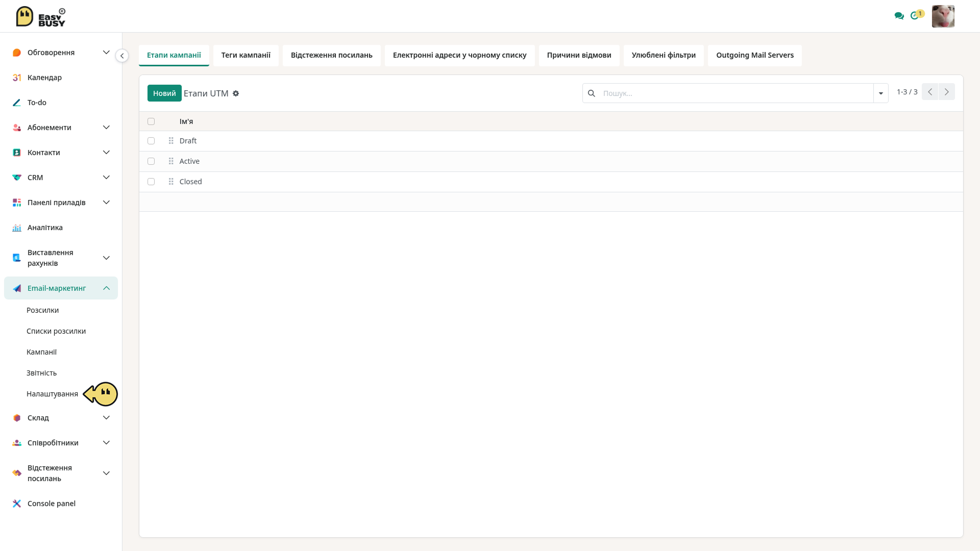
Task: Open the chat messages icon
Action: [x=899, y=16]
